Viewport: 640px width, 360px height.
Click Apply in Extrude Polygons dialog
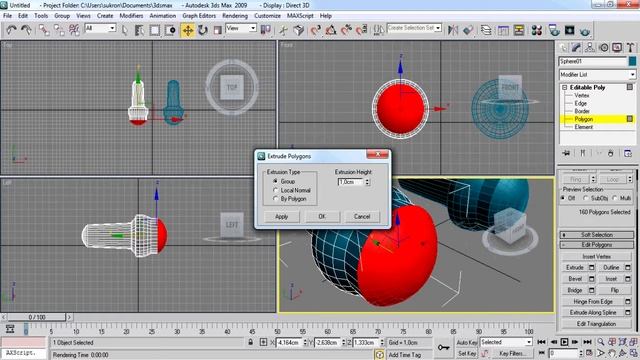[282, 217]
